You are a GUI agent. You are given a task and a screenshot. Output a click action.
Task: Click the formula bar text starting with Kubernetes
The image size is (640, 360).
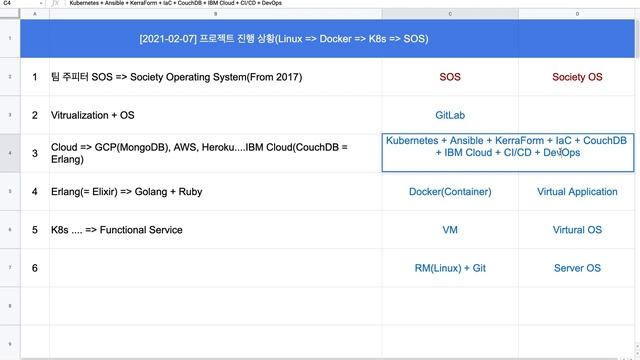(176, 3)
